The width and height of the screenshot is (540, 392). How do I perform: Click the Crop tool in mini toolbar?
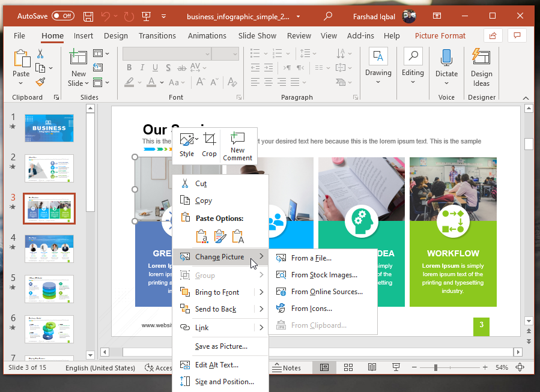pos(209,145)
